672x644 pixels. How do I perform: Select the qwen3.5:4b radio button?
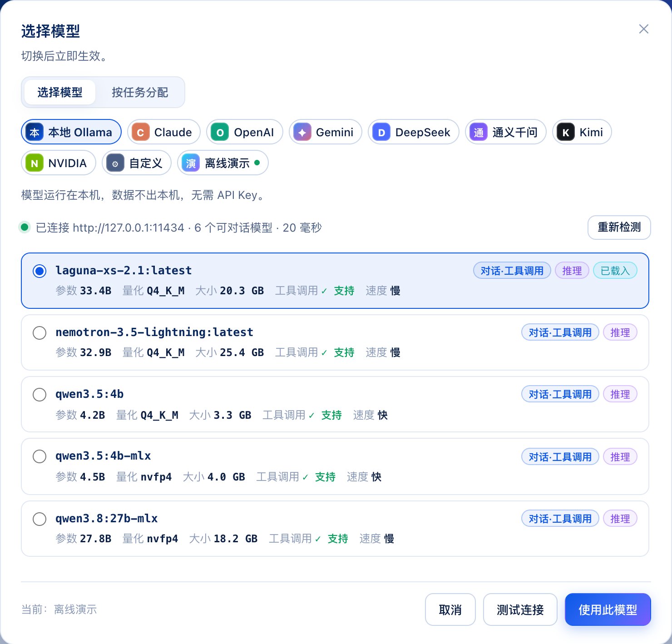[40, 395]
